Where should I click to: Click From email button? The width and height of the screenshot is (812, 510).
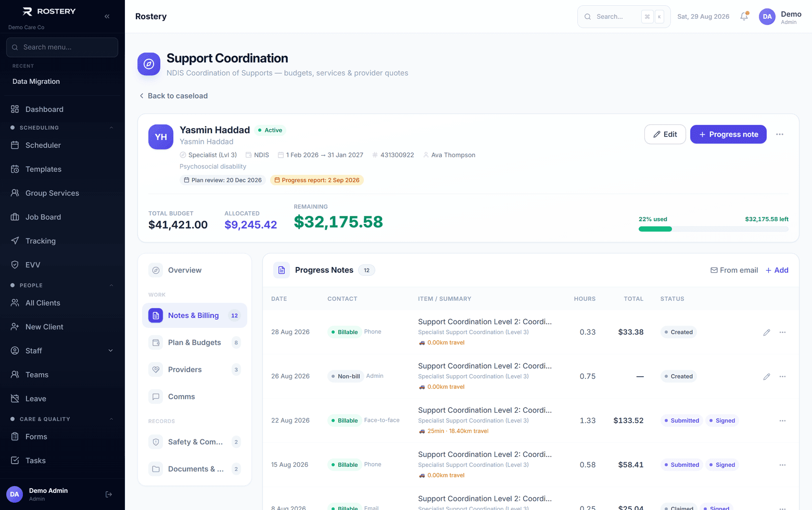[x=734, y=270]
